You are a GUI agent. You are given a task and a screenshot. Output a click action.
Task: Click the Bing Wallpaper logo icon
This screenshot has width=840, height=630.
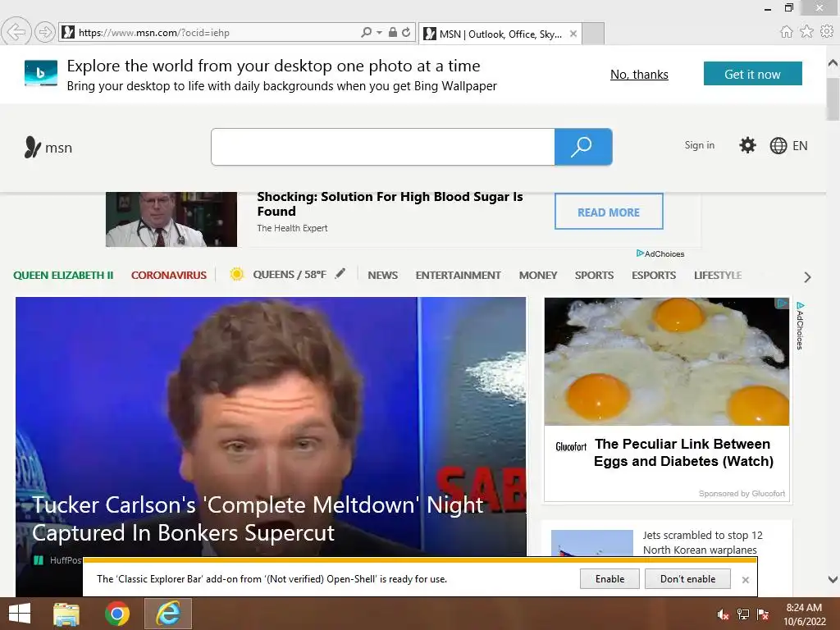[x=41, y=73]
